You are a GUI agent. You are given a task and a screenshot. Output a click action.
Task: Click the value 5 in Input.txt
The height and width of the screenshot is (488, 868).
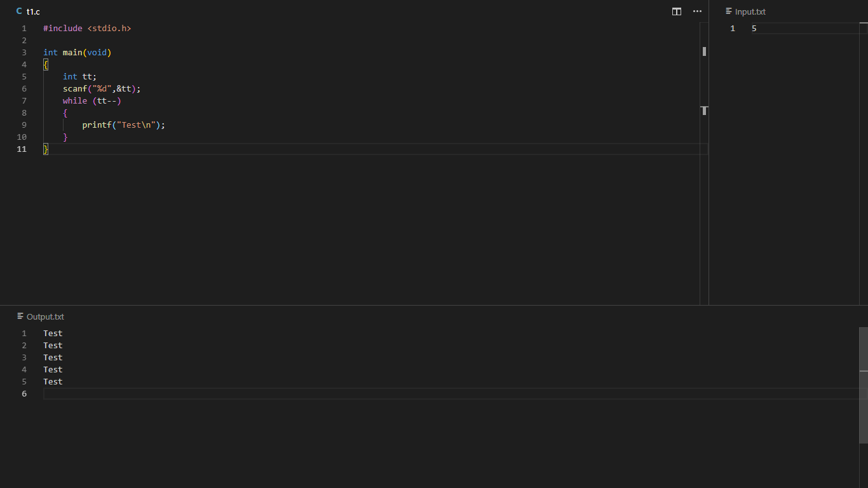coord(754,29)
